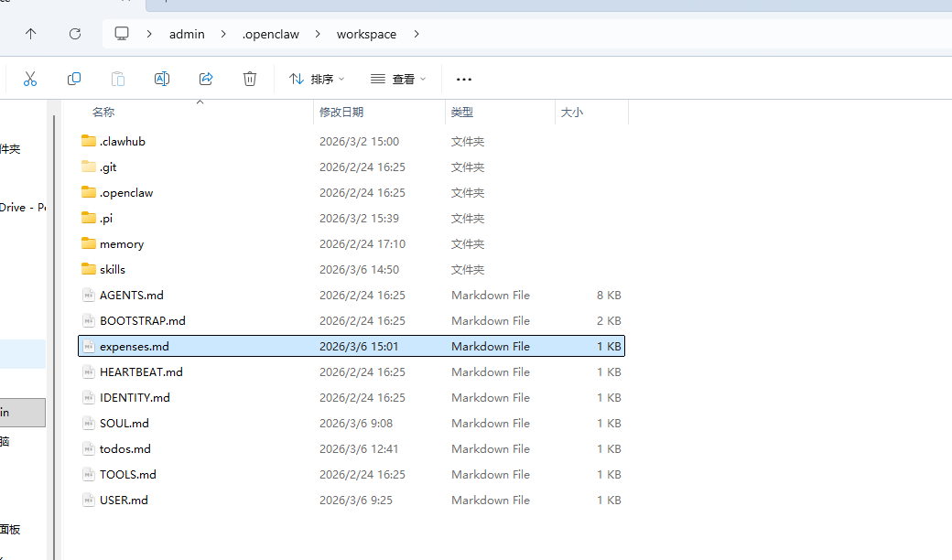Navigate to .openclaw in breadcrumb path
The height and width of the screenshot is (560, 952).
[271, 34]
